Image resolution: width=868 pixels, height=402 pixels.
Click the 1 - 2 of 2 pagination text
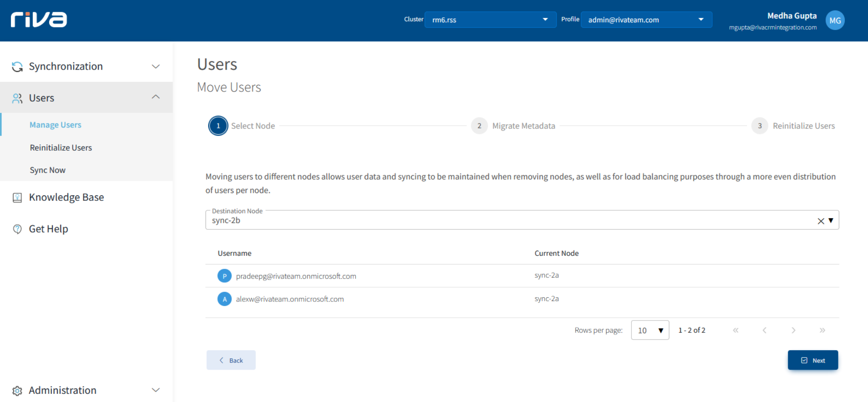coord(692,330)
